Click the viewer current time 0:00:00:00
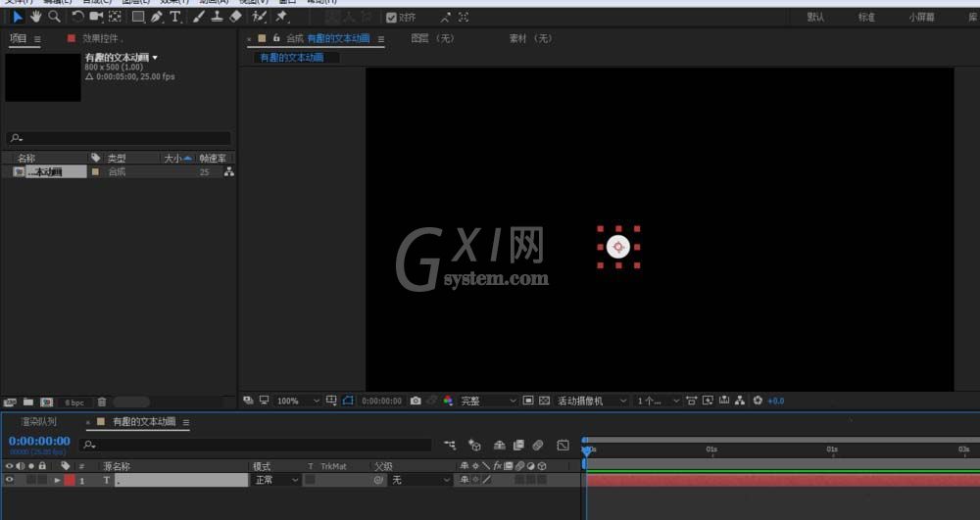Image resolution: width=980 pixels, height=520 pixels. [x=381, y=401]
